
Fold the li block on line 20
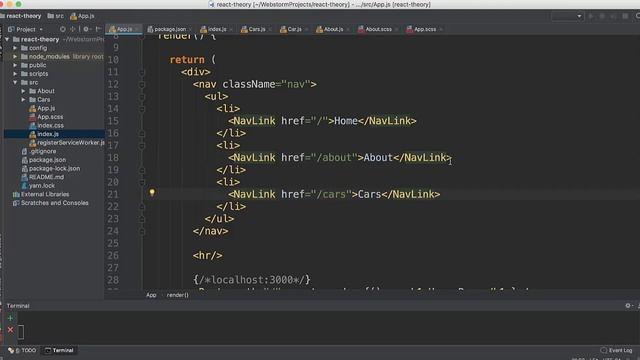click(142, 182)
